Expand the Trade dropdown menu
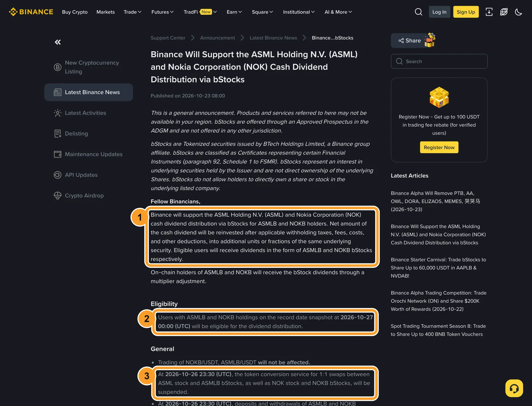Viewport: 532px width, 406px height. 133,12
